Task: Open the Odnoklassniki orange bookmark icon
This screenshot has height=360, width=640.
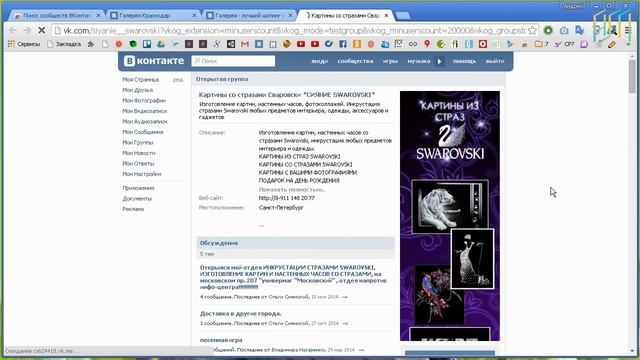Action: (x=357, y=44)
